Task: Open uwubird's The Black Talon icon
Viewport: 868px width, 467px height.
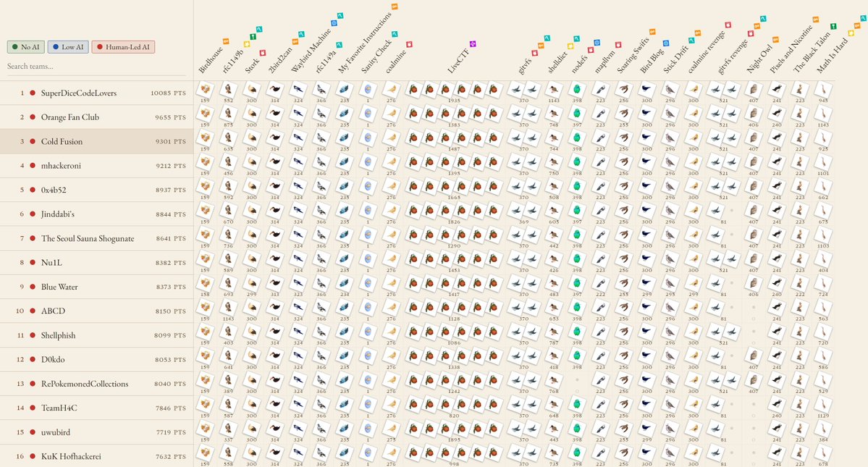Action: click(x=800, y=429)
